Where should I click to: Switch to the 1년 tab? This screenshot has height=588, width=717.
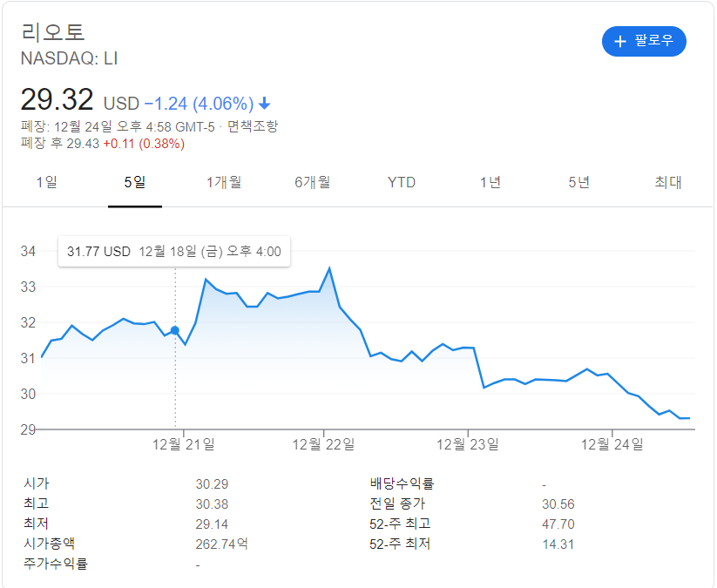click(x=490, y=182)
